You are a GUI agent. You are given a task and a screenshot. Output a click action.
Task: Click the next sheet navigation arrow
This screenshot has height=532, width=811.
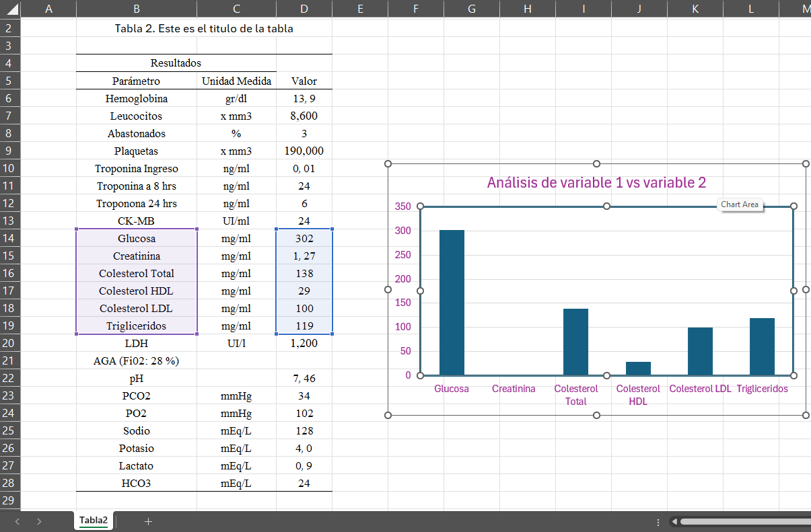coord(39,521)
